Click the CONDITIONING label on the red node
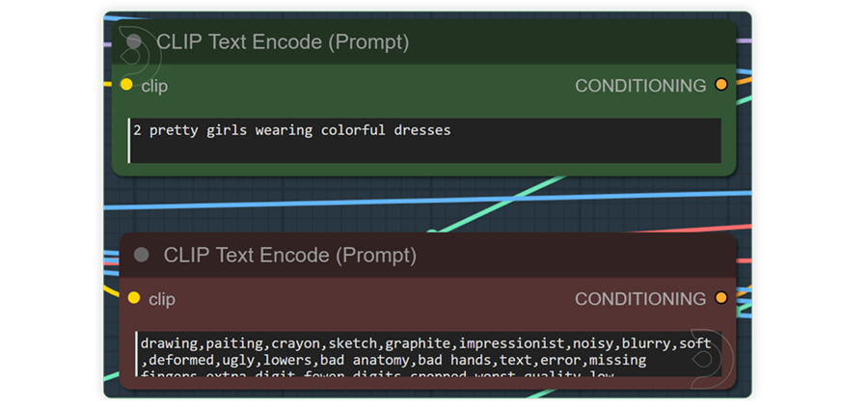This screenshot has width=868, height=409. coord(640,299)
